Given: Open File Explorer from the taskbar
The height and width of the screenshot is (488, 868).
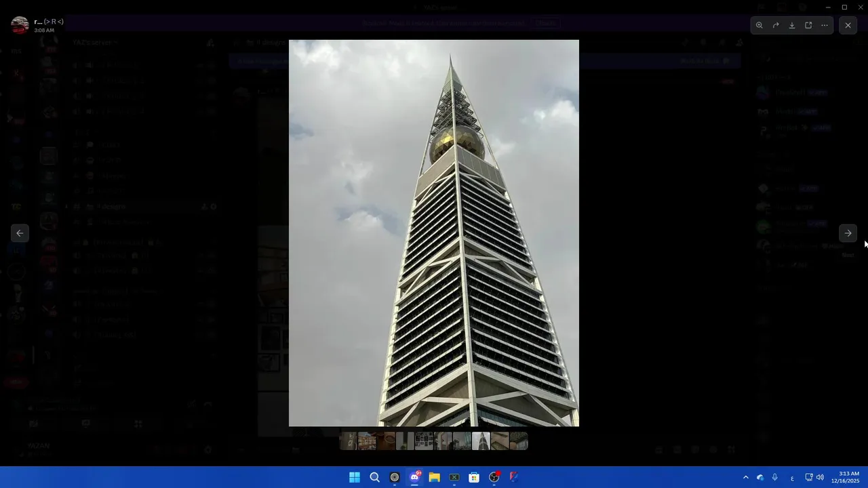Looking at the screenshot, I should pyautogui.click(x=435, y=477).
